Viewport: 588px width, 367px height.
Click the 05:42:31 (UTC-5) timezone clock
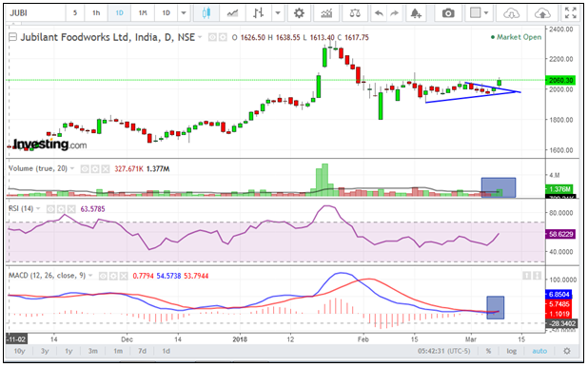[x=443, y=351]
